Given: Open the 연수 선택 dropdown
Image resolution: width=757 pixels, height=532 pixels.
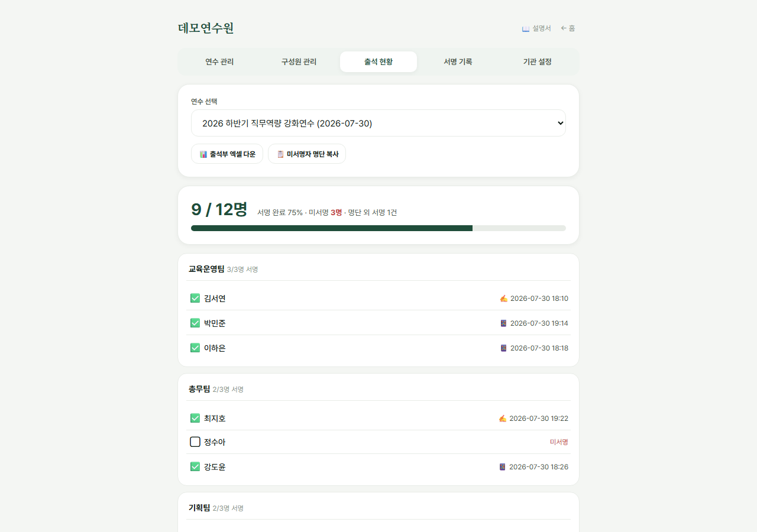Looking at the screenshot, I should (378, 123).
